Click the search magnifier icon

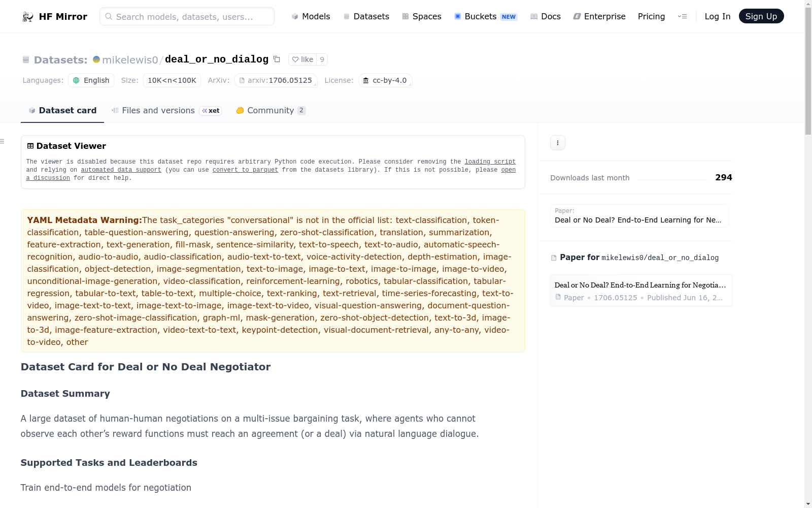pos(109,16)
